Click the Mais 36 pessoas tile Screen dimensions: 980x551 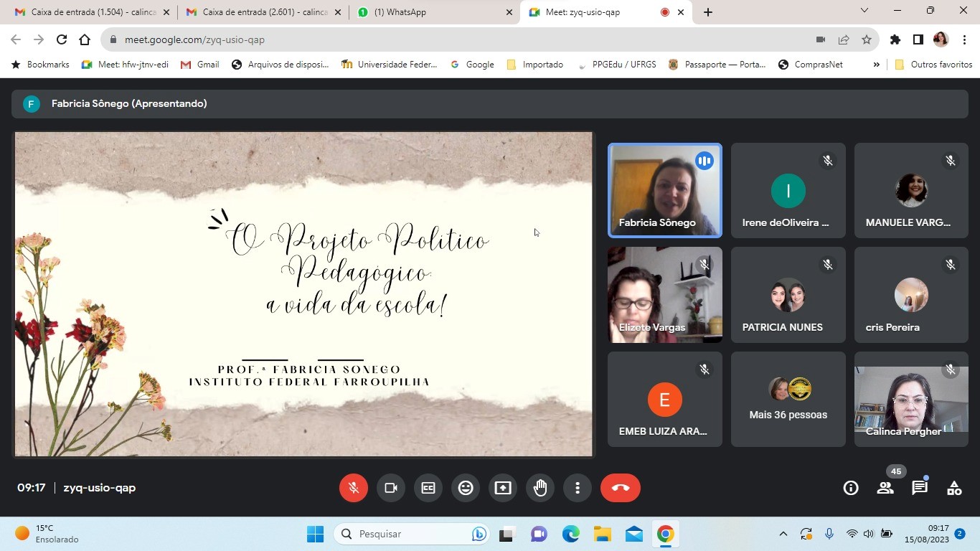point(788,400)
